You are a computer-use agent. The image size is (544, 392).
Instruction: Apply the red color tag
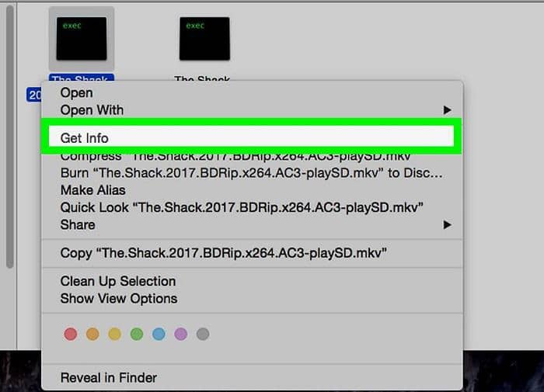(x=71, y=334)
